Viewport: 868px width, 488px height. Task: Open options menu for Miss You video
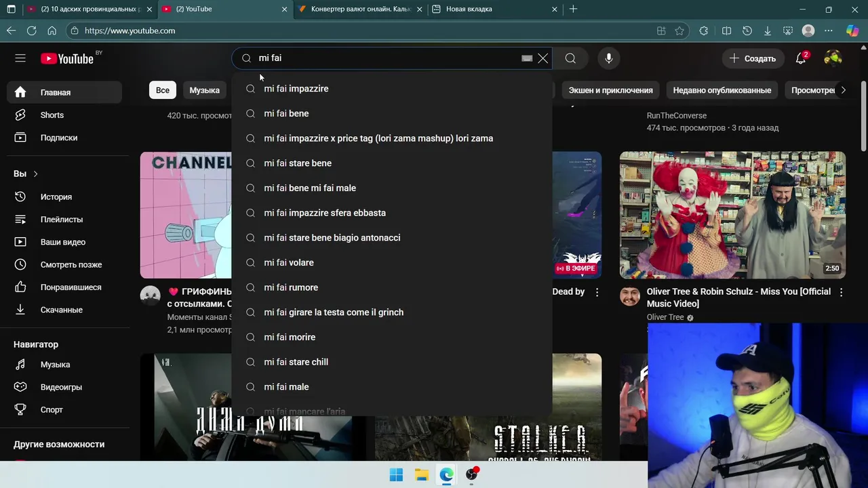coord(842,292)
